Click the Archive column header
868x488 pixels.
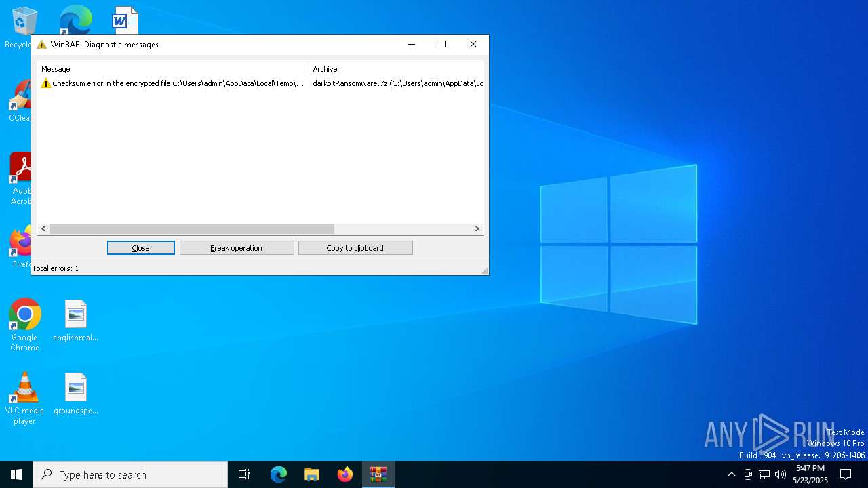[x=396, y=69]
